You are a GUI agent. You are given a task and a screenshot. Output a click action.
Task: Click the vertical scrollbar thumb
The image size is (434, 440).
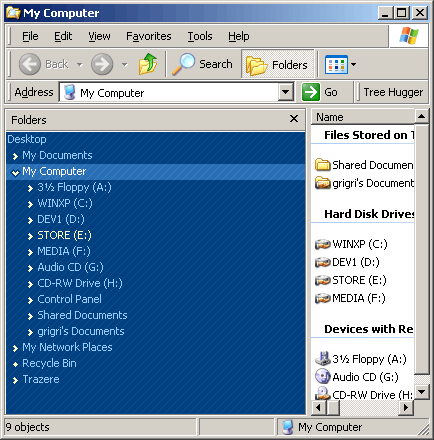click(422, 249)
